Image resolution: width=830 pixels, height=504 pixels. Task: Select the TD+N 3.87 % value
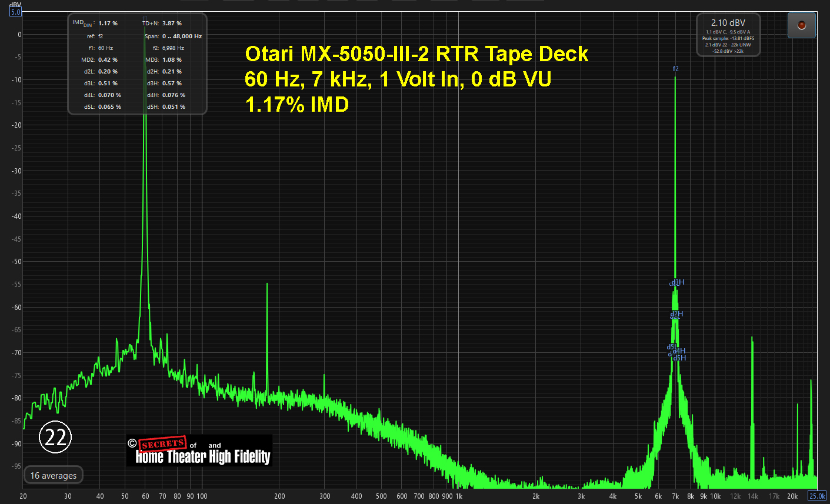pyautogui.click(x=172, y=24)
